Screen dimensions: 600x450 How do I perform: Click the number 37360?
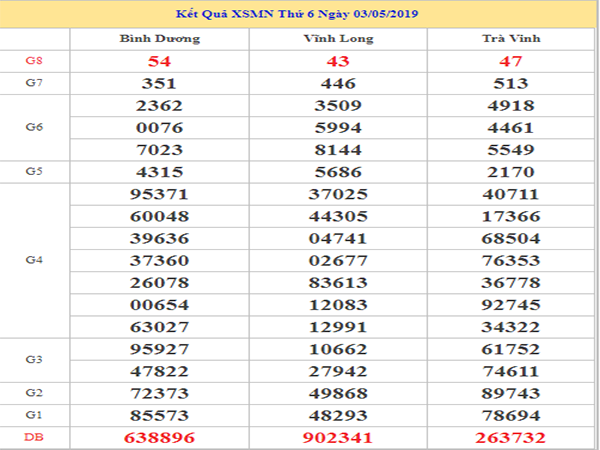click(x=160, y=261)
